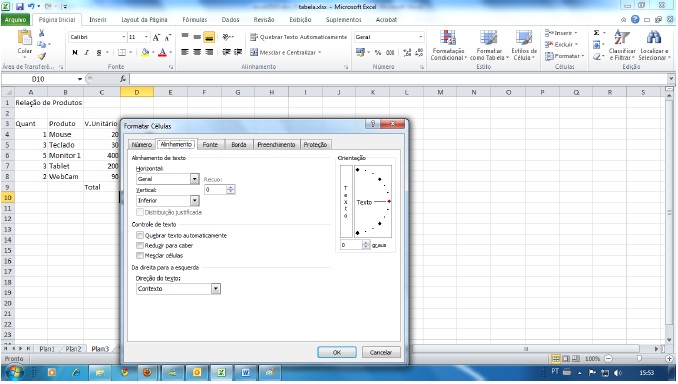The width and height of the screenshot is (678, 384).
Task: Align text left in ribbon
Action: point(185,52)
